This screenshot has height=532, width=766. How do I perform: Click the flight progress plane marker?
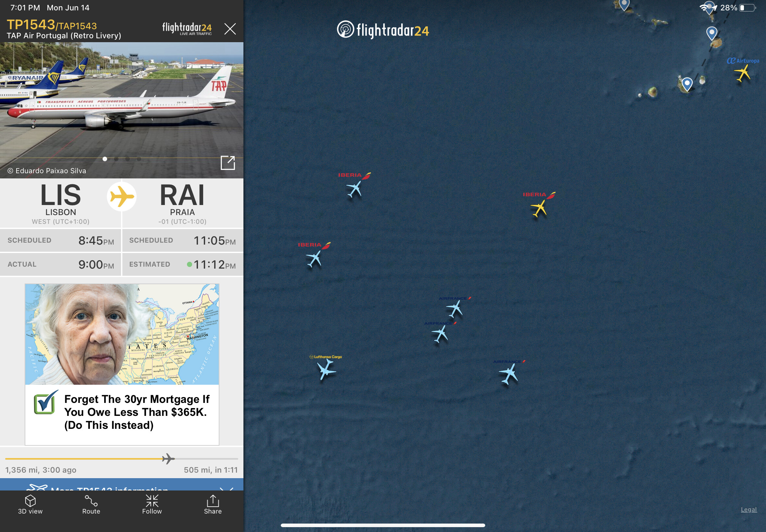point(168,459)
